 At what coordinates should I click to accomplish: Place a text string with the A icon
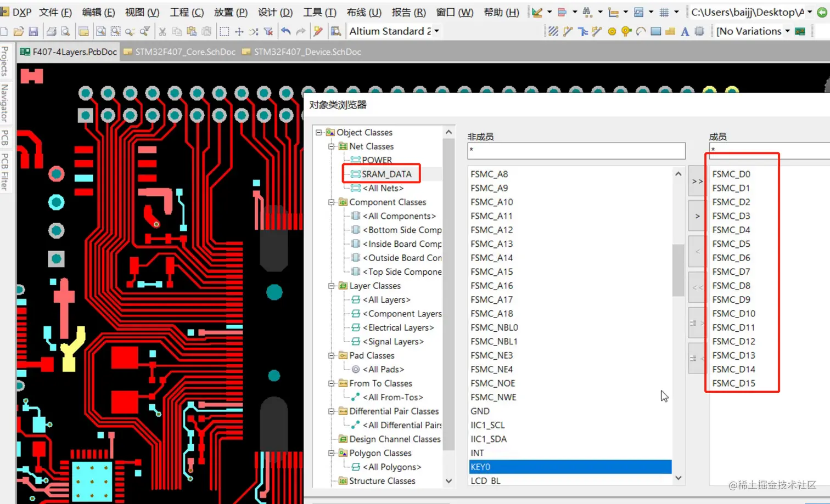tap(685, 32)
